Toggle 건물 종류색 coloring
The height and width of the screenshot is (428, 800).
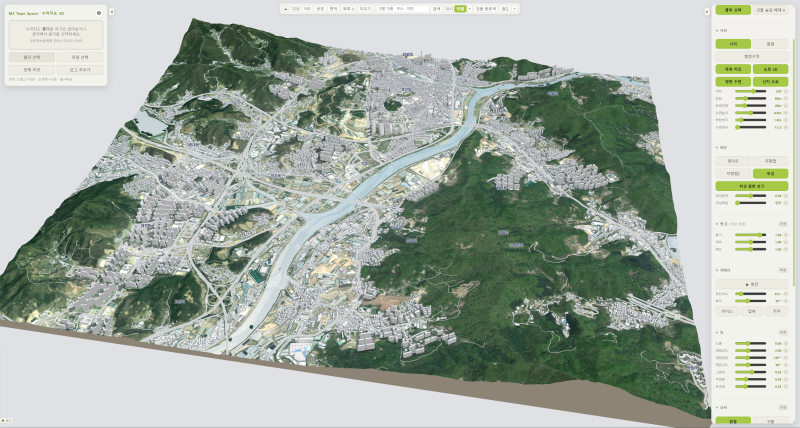tap(486, 9)
